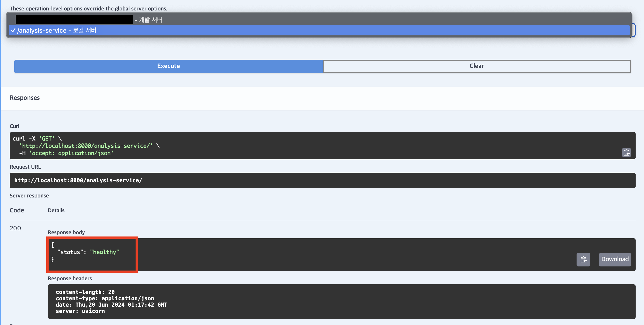Click the localhost URL in curl command
644x325 pixels.
[x=86, y=146]
